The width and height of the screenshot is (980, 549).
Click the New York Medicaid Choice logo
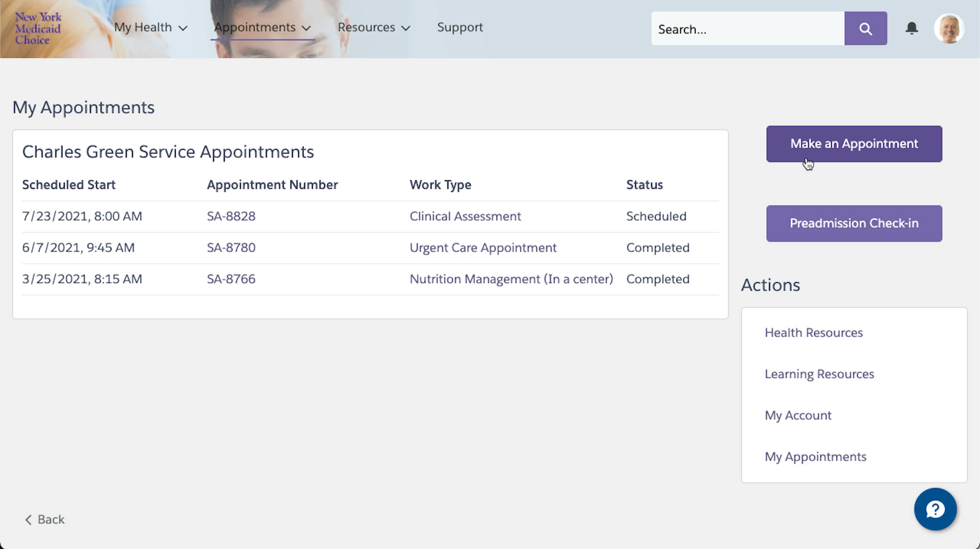click(x=38, y=28)
